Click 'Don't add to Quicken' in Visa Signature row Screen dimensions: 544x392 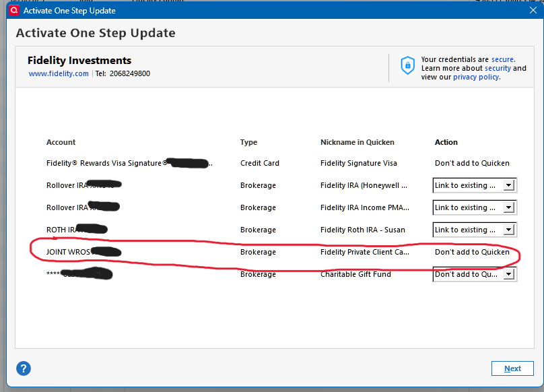[472, 163]
